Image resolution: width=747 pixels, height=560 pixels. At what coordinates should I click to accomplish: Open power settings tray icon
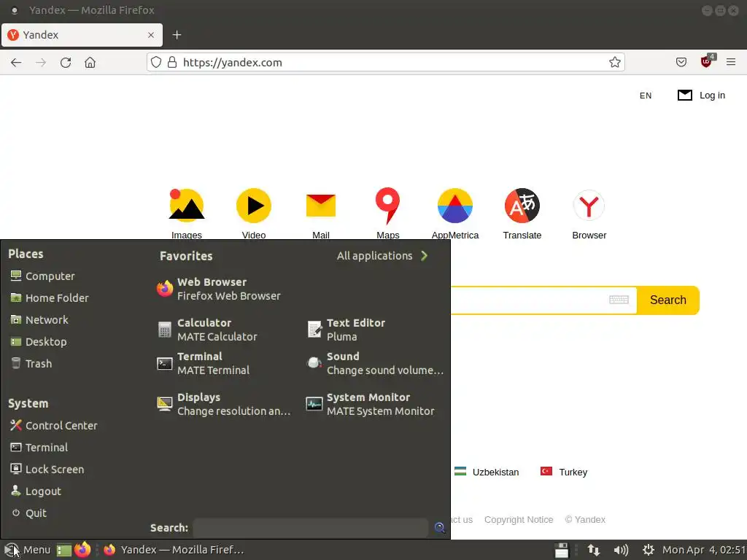coord(648,550)
